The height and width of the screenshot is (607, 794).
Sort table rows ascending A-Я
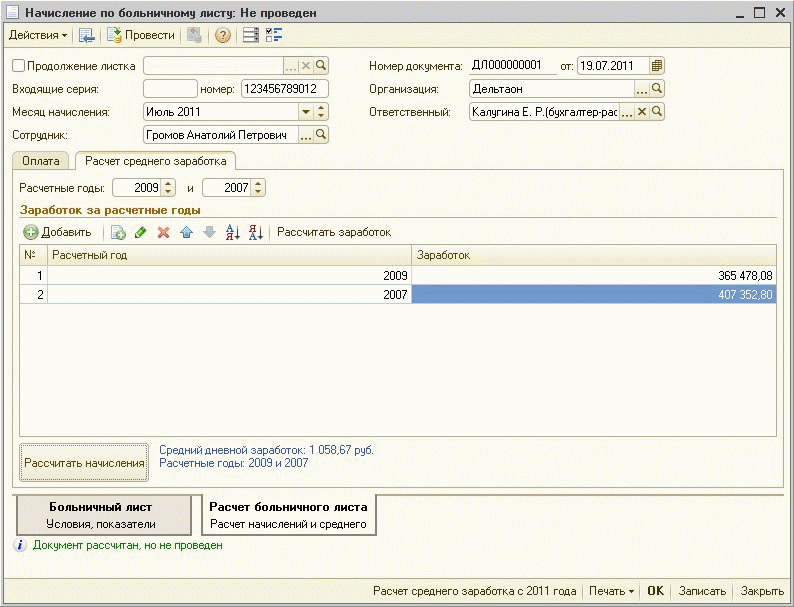[233, 232]
